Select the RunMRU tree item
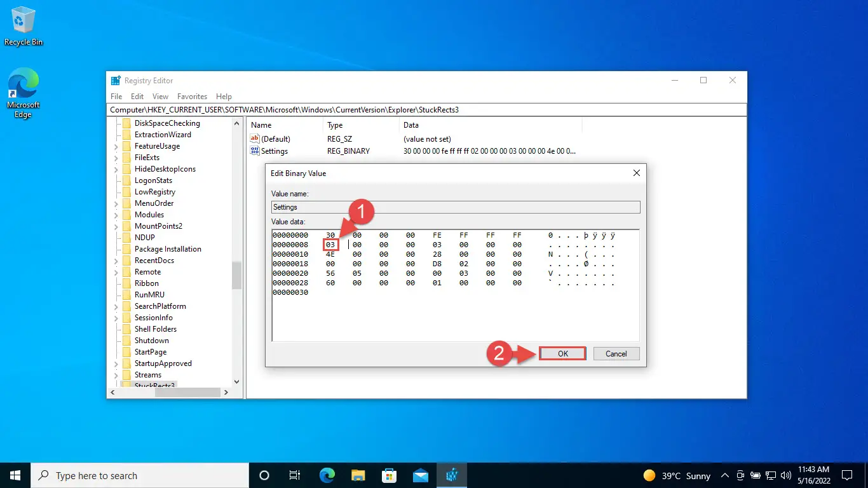This screenshot has height=488, width=868. (x=150, y=295)
